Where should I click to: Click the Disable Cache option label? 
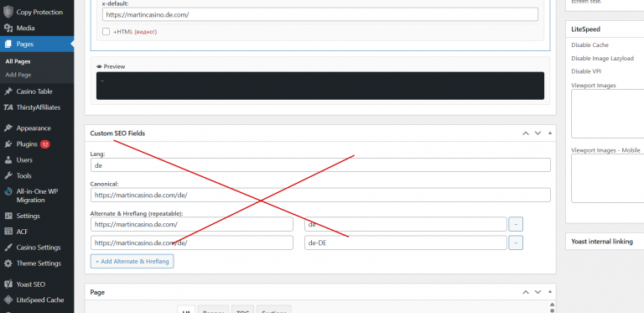(589, 44)
